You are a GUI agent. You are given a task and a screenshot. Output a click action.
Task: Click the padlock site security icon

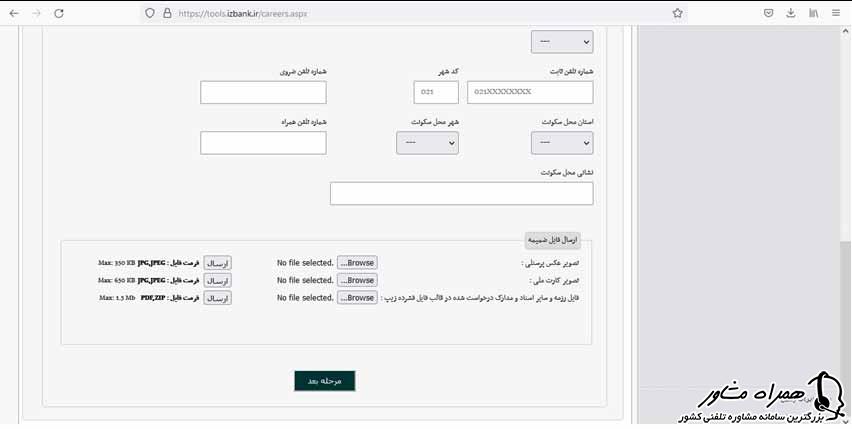[167, 13]
